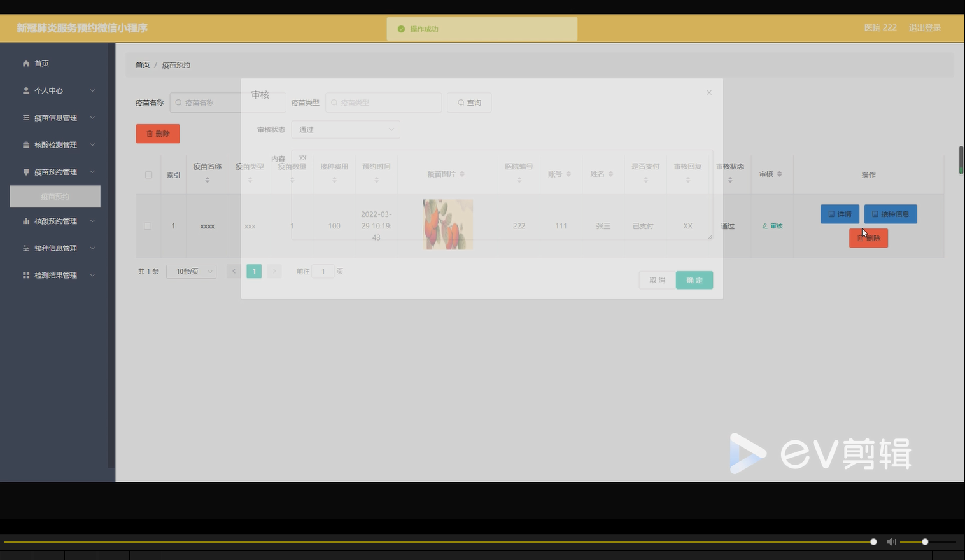Click the 疫苗名称 cell xxxx
The width and height of the screenshot is (965, 560).
(208, 227)
